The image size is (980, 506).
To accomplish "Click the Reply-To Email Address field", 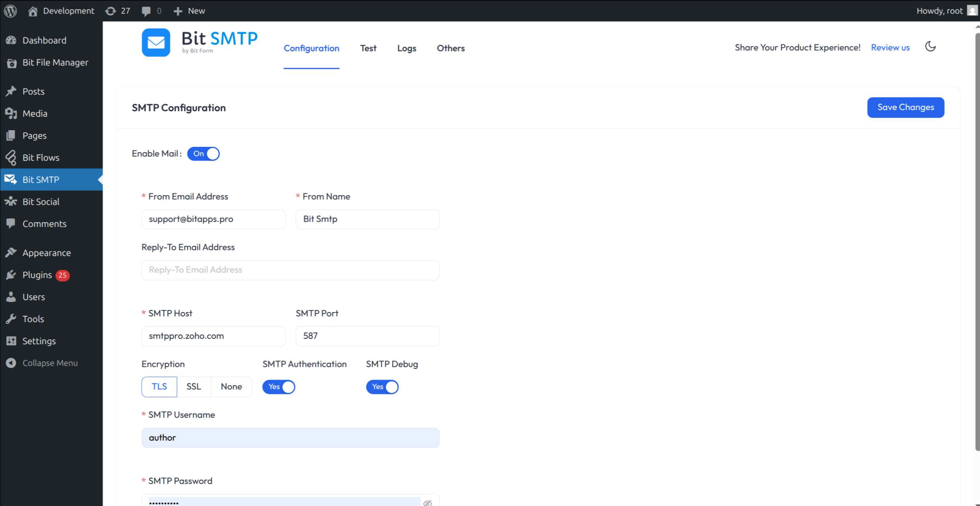I will (290, 270).
